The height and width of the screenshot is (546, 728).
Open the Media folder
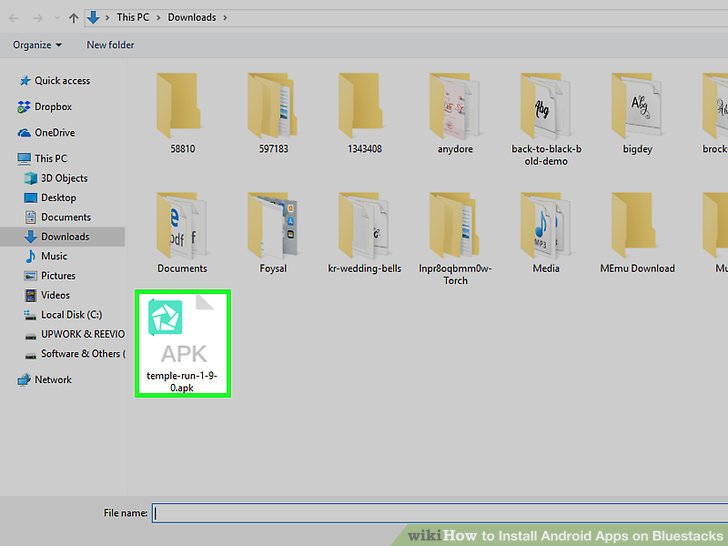point(545,226)
